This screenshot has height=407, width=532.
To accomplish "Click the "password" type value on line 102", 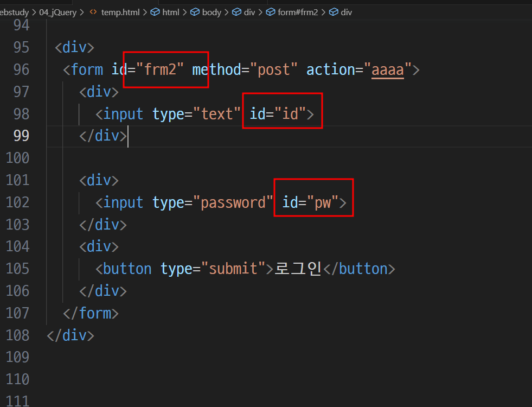I will click(x=233, y=202).
